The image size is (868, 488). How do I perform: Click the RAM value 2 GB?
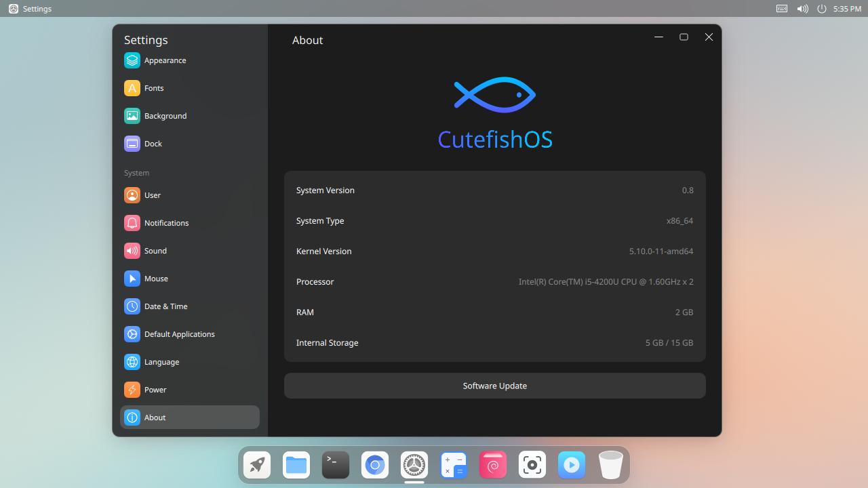tap(684, 312)
